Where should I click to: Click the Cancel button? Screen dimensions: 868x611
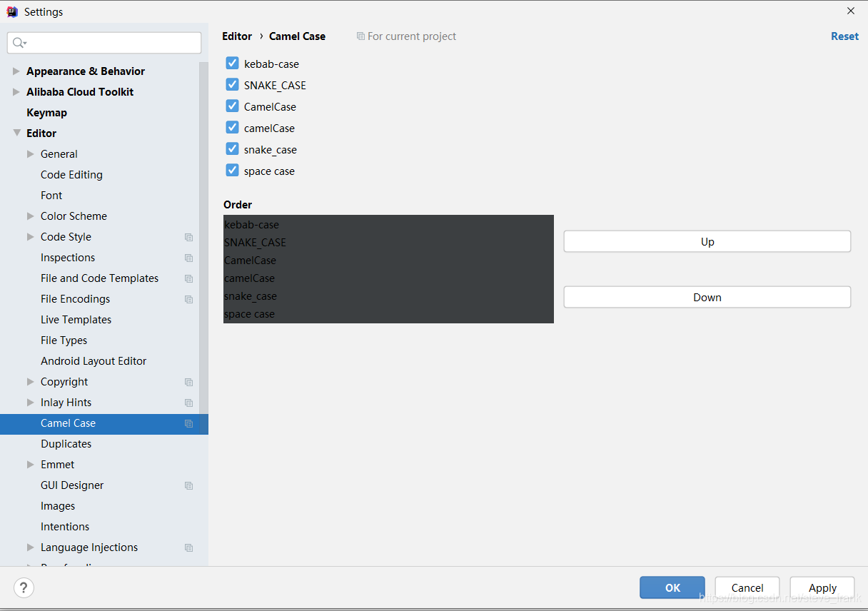point(747,587)
